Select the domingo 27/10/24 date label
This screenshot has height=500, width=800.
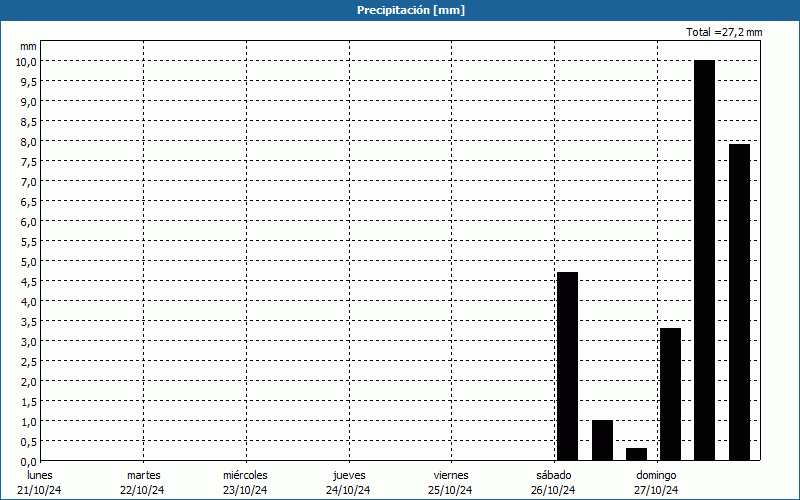[x=656, y=482]
